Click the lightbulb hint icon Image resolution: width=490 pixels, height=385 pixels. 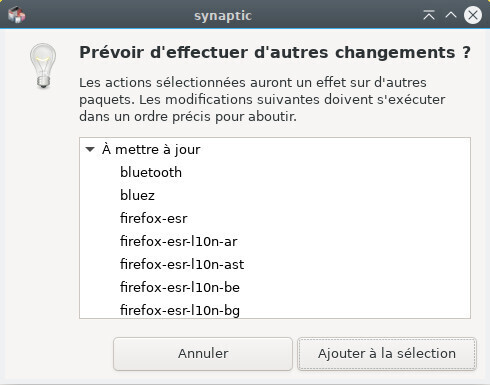click(x=43, y=66)
